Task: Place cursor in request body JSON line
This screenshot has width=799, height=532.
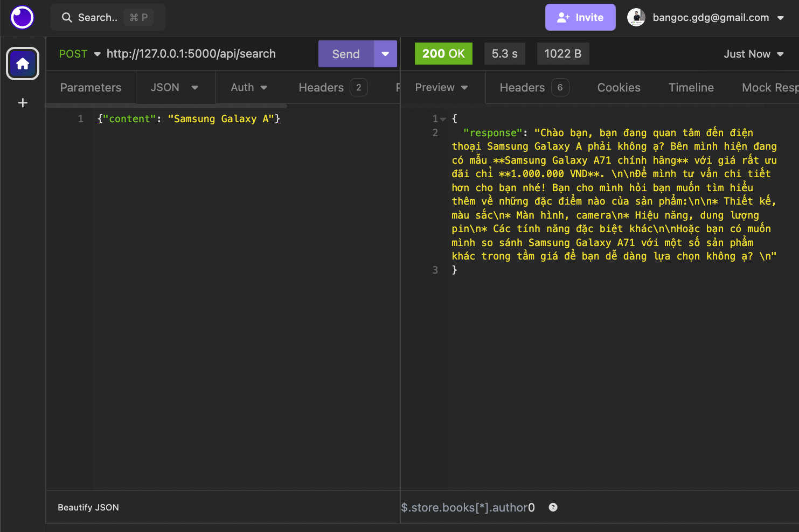Action: click(x=189, y=119)
